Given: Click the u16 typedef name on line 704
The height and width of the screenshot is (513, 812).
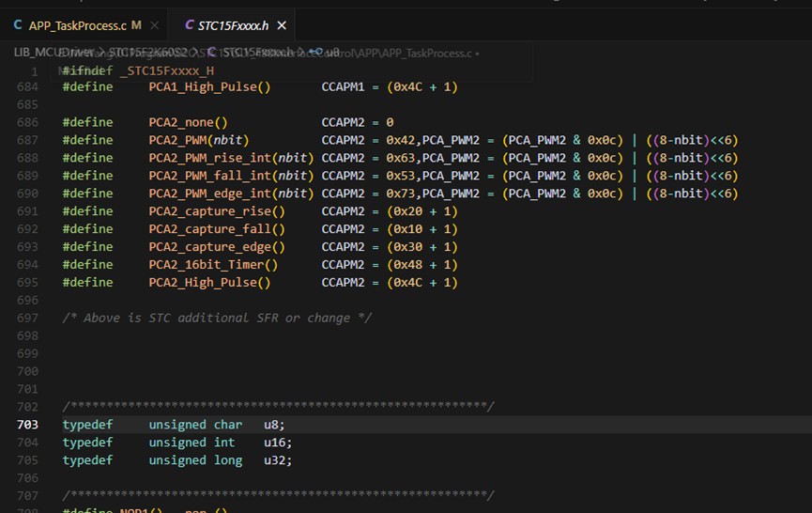Looking at the screenshot, I should (274, 443).
